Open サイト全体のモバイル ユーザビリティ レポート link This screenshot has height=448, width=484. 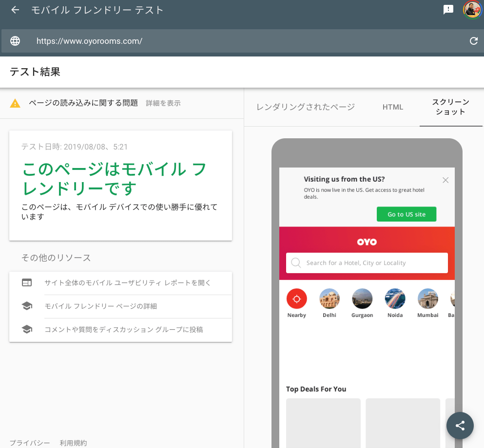click(128, 283)
